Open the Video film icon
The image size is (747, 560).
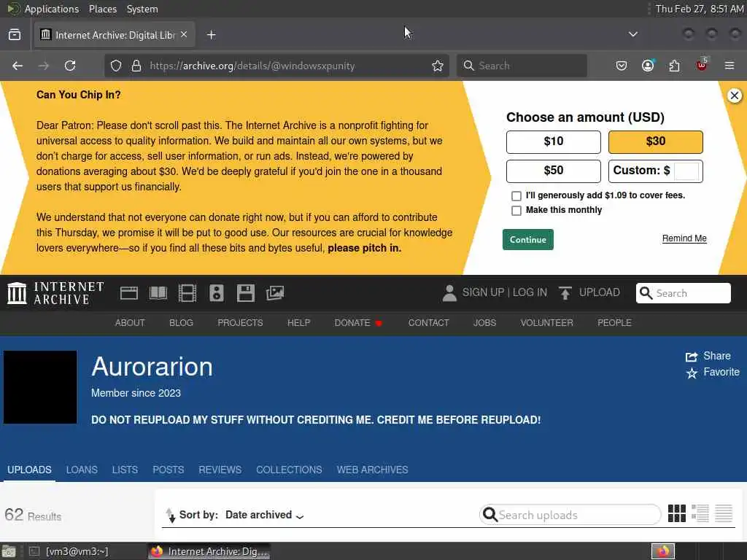click(187, 293)
